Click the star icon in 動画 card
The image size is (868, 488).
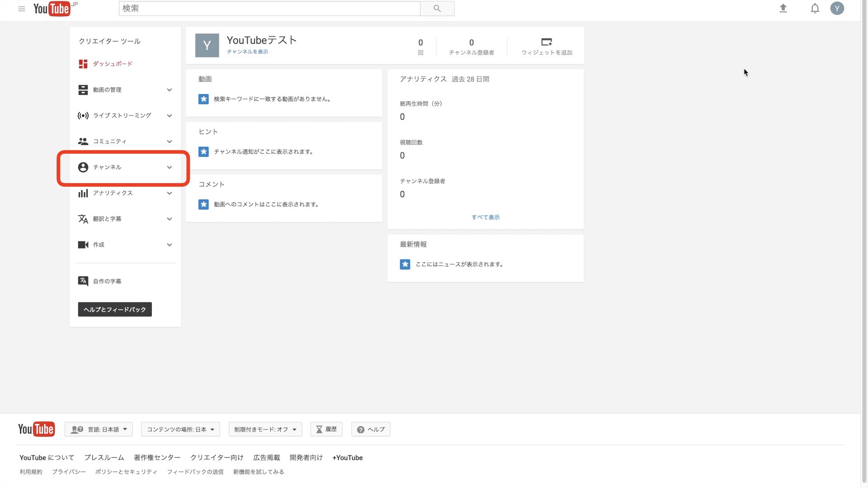[203, 99]
